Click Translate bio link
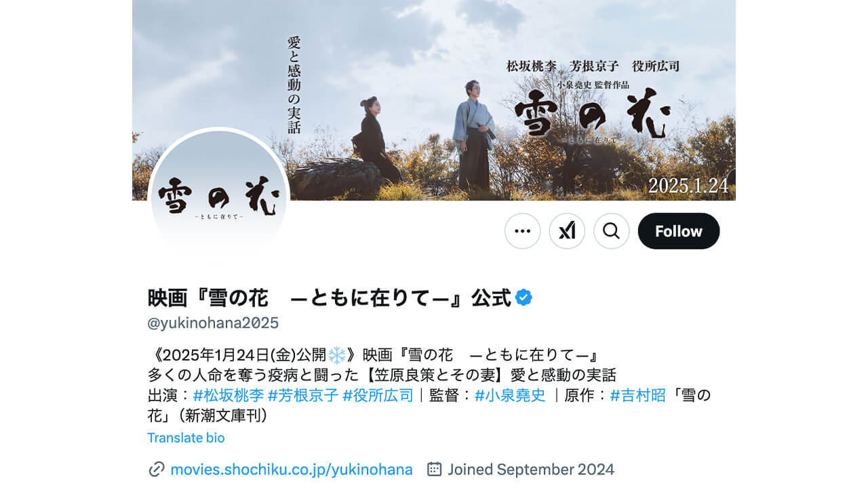 (x=186, y=438)
